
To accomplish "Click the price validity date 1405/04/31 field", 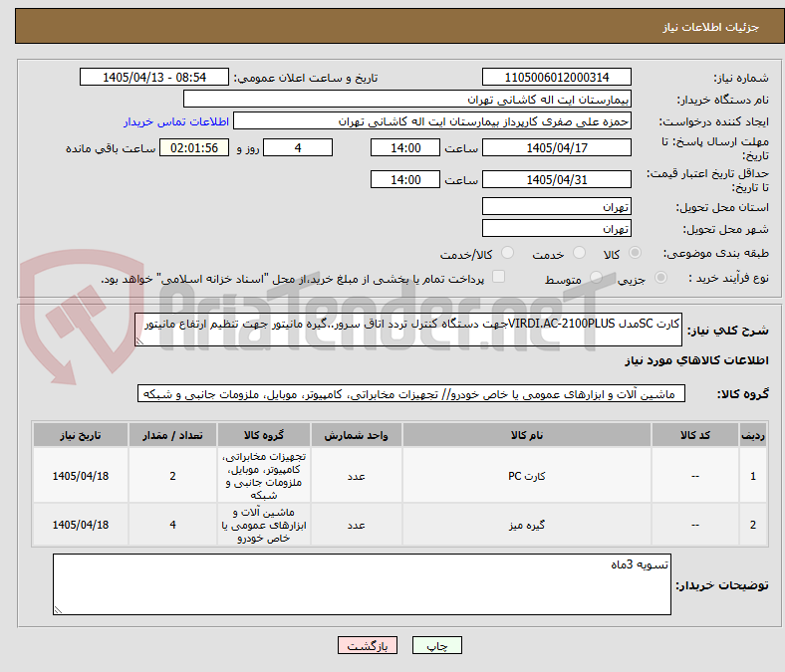I will tap(556, 179).
